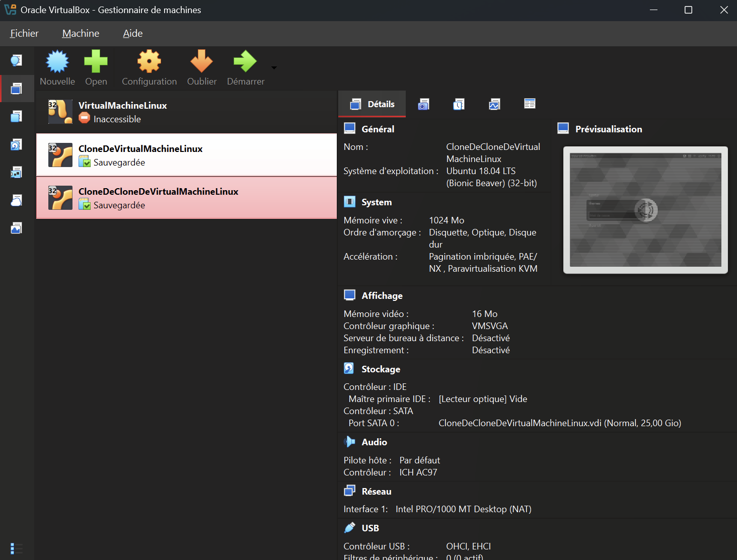Viewport: 737px width, 560px height.
Task: Click "Désactivé" beside Serveur de bureau à distance
Action: (491, 338)
